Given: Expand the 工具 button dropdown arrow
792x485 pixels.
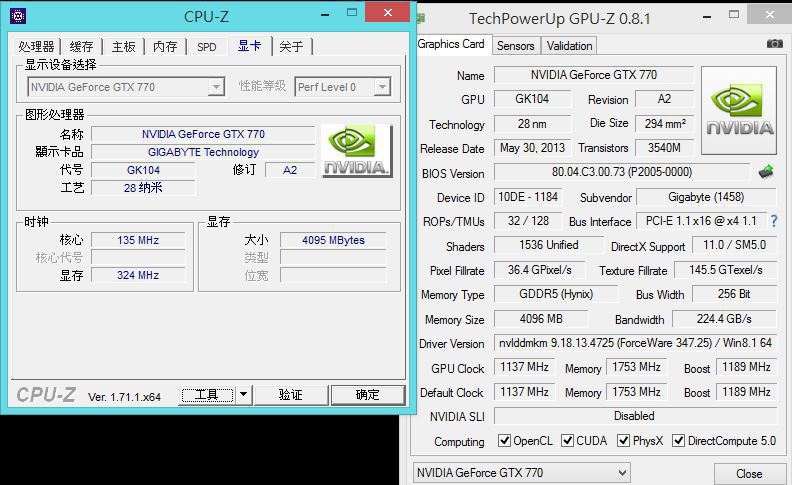Looking at the screenshot, I should pos(243,395).
